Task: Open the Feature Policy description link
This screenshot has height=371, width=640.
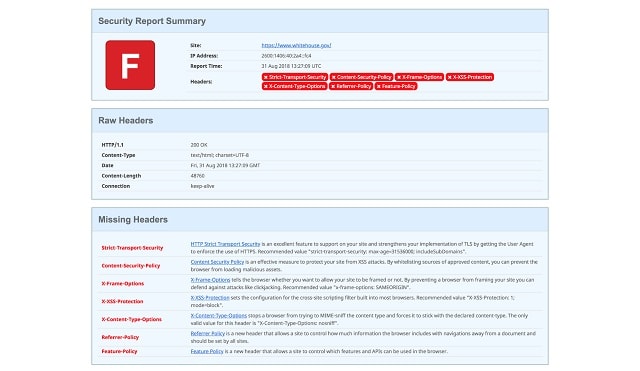Action: coord(207,351)
